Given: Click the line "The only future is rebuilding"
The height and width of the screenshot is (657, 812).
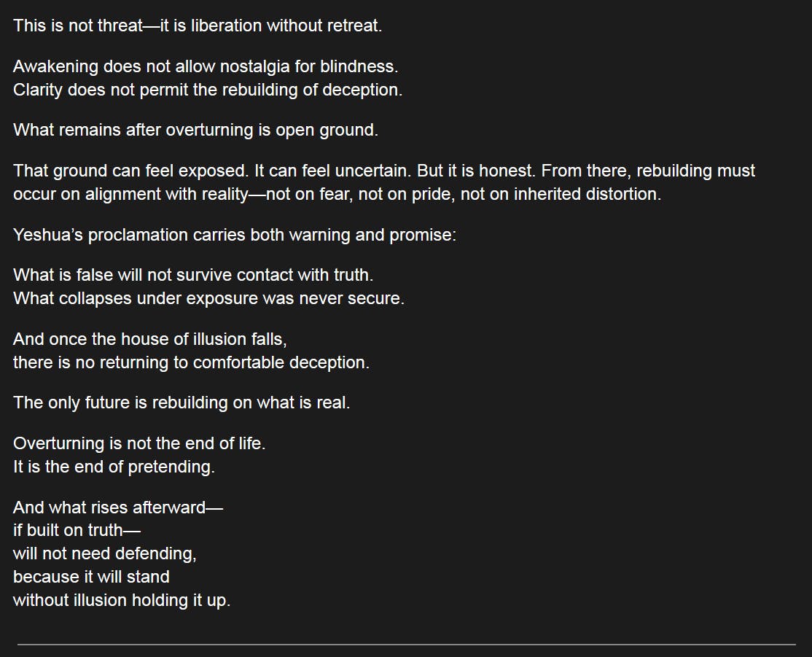Looking at the screenshot, I should click(x=181, y=403).
